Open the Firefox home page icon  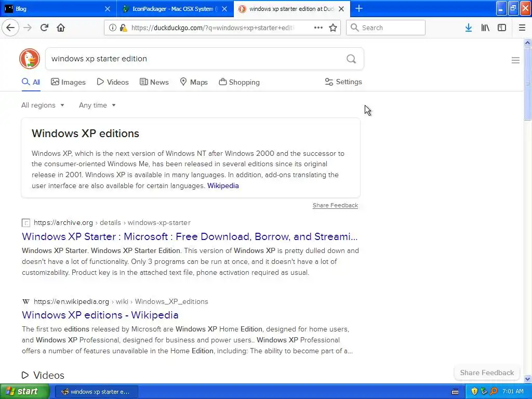point(61,28)
